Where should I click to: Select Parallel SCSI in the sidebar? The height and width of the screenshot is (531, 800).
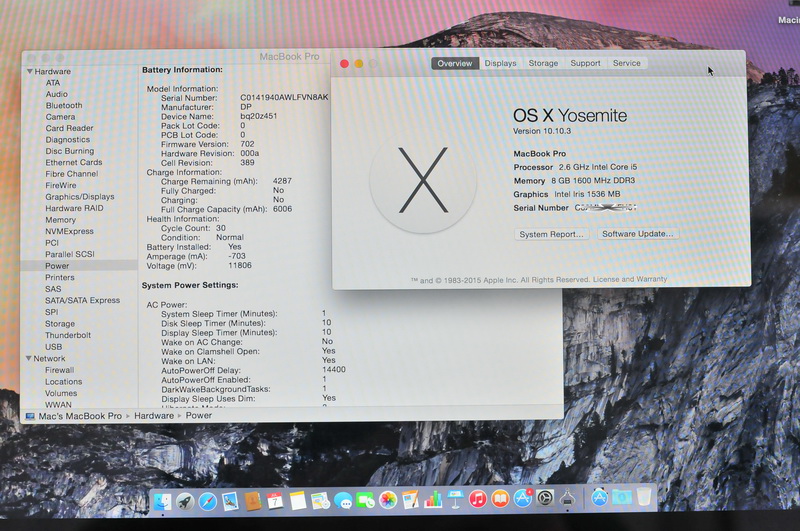pyautogui.click(x=70, y=254)
